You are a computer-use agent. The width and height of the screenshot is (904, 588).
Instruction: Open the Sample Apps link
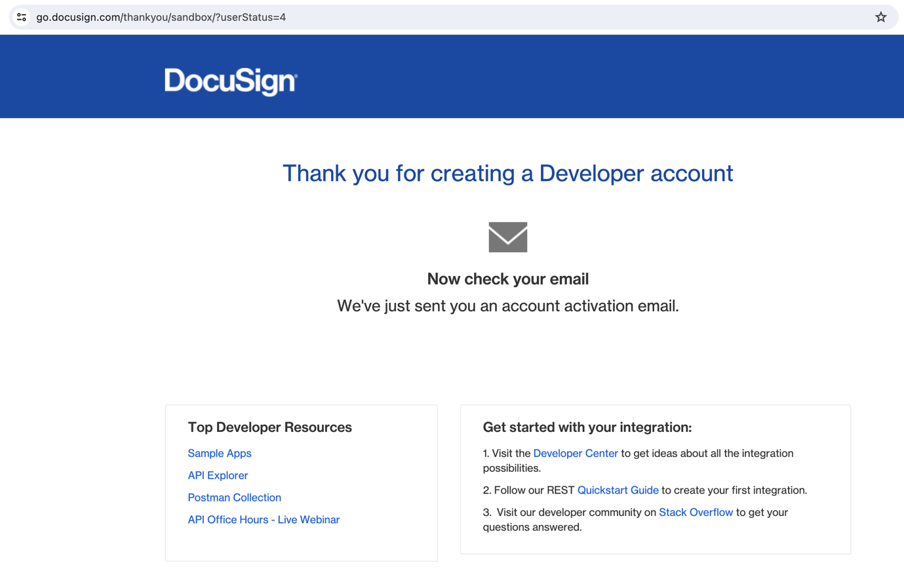click(x=220, y=453)
